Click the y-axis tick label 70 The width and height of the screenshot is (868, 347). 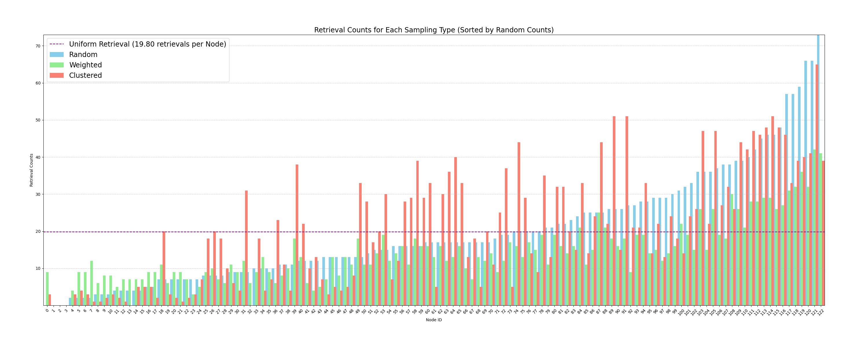coord(38,46)
